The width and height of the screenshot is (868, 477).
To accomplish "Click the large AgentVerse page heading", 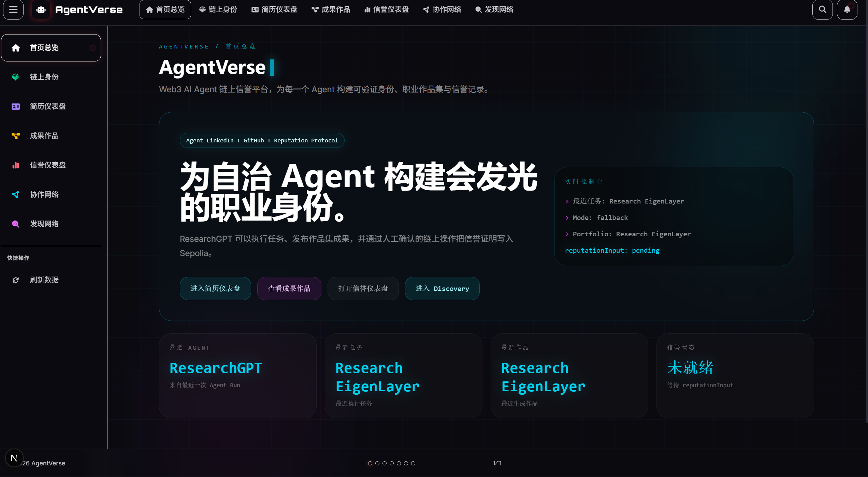I will coord(212,67).
